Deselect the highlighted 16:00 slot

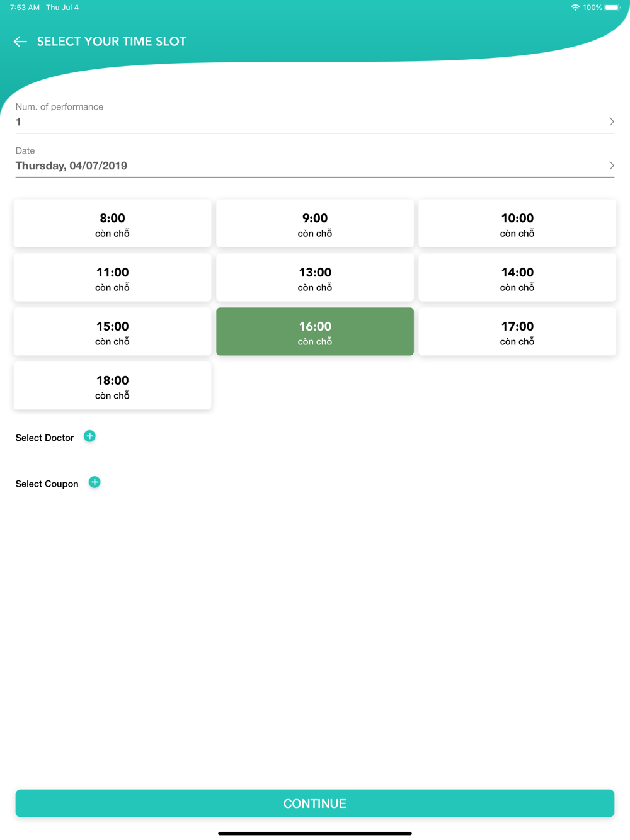[x=315, y=332]
